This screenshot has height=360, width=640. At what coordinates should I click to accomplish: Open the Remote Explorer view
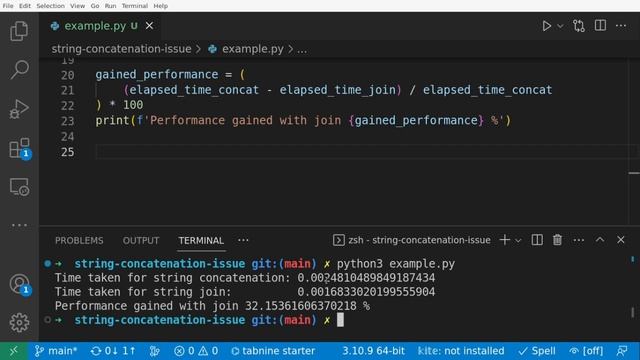pyautogui.click(x=19, y=187)
